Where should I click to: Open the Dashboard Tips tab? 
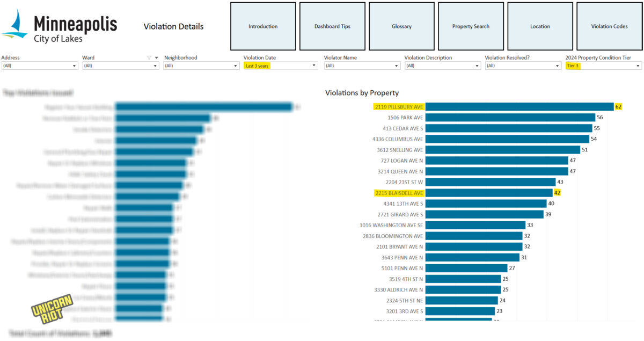click(332, 26)
